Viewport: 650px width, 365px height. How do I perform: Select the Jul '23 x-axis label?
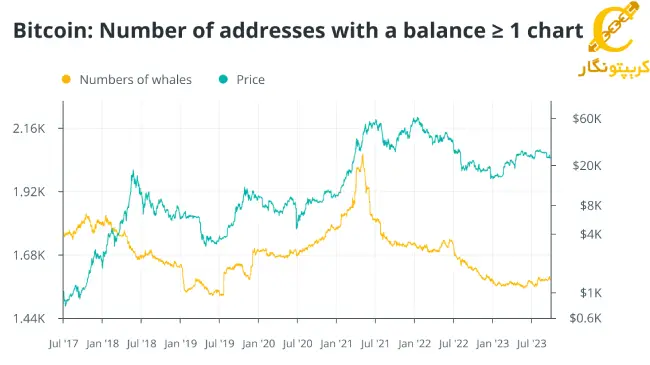[532, 343]
